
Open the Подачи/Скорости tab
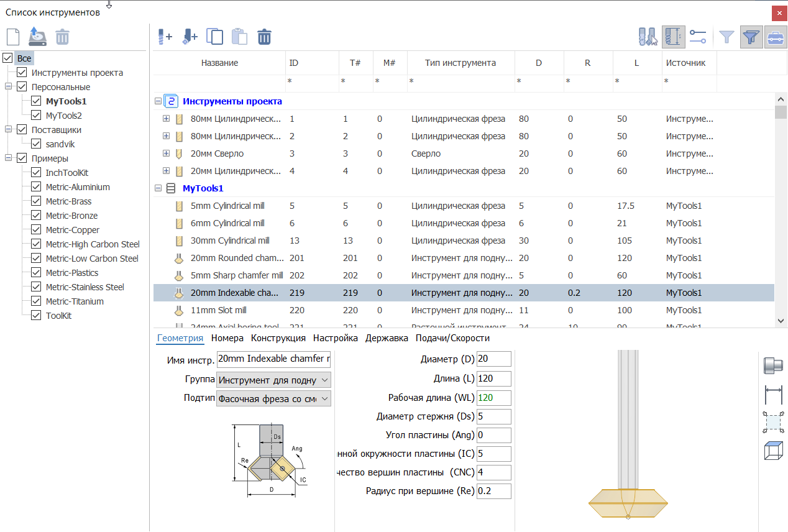coord(452,338)
